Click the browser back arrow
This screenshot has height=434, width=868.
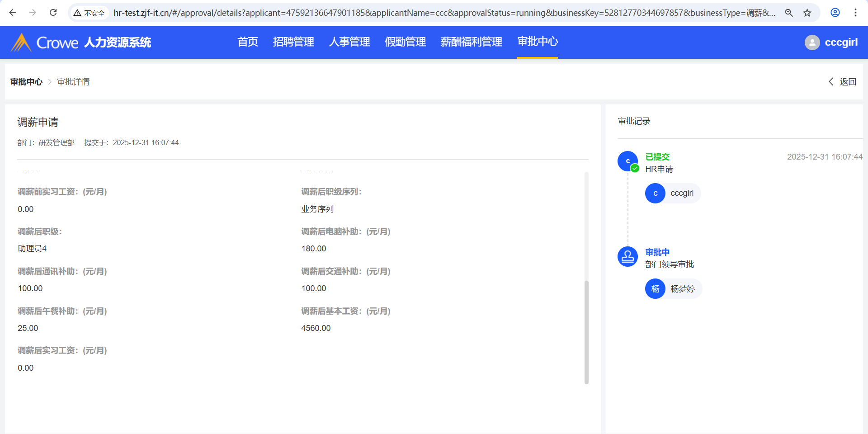tap(13, 13)
